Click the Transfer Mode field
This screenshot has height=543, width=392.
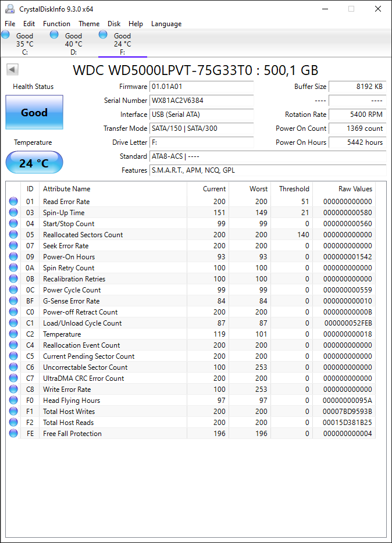(x=202, y=128)
